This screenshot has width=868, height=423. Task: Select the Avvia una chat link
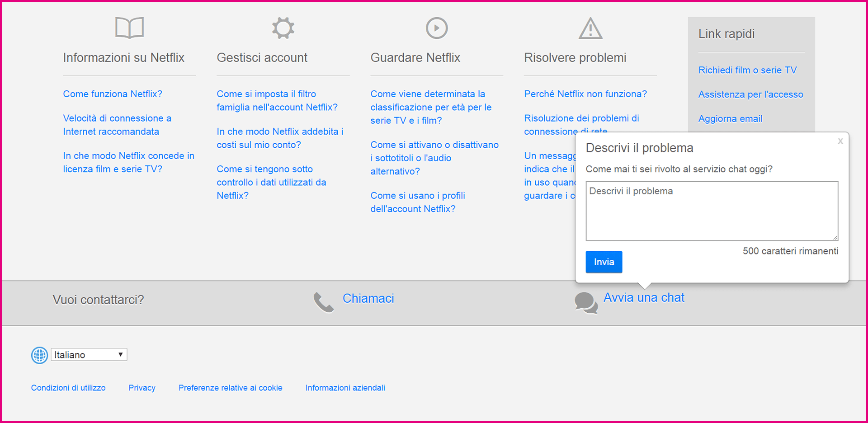(644, 298)
